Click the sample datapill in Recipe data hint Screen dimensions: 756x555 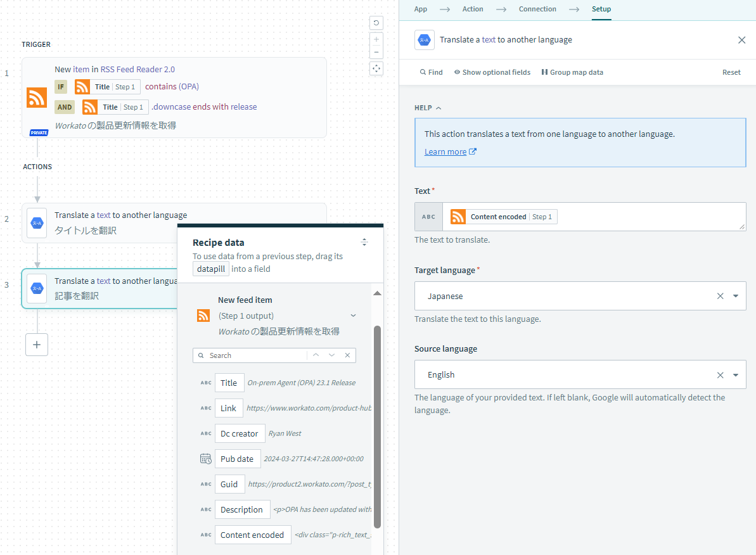(210, 269)
